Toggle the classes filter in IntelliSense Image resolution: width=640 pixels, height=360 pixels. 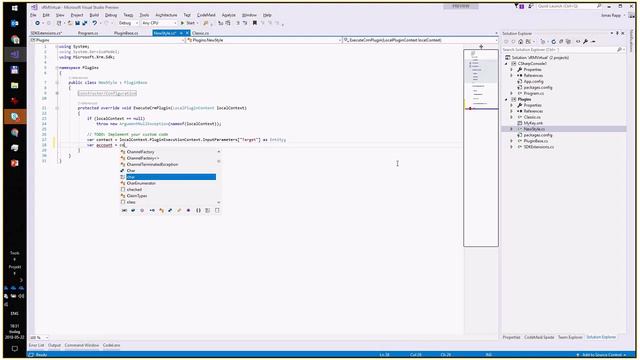tap(162, 210)
